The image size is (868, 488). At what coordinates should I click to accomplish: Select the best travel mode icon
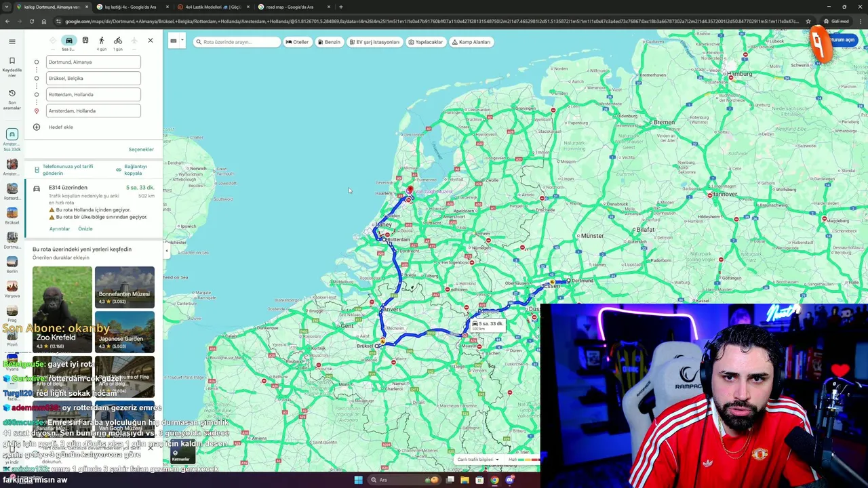click(x=53, y=41)
